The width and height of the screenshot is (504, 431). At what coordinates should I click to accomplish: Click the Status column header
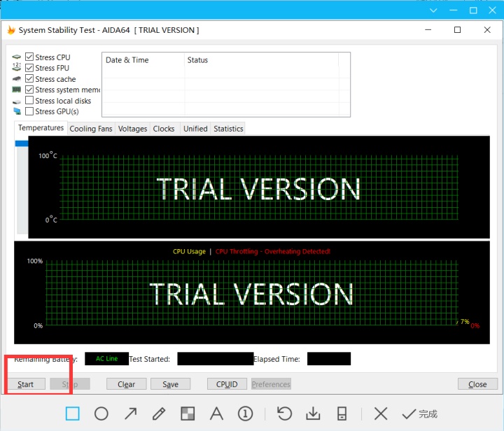(262, 60)
